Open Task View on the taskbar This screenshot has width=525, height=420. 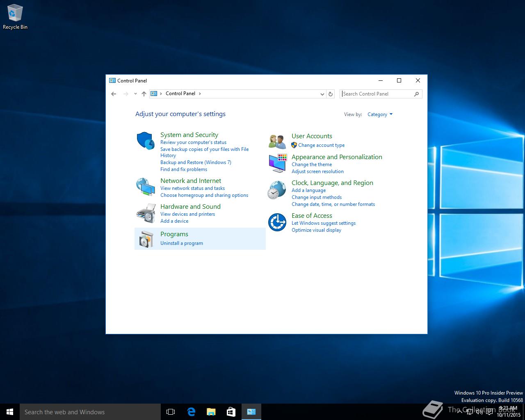click(171, 412)
